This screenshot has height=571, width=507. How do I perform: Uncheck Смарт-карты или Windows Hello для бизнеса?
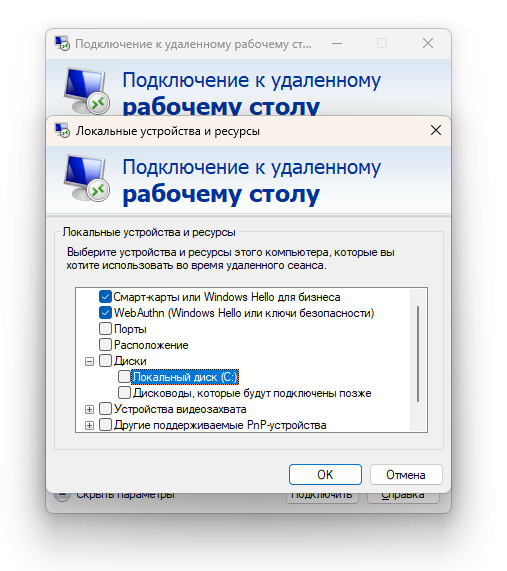(105, 297)
